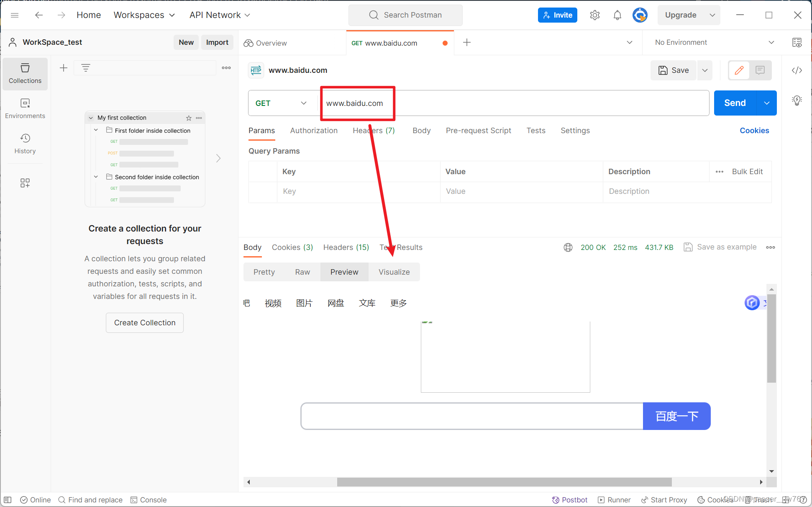Open the configure sidebar apps icon
The width and height of the screenshot is (812, 507).
pos(25,183)
